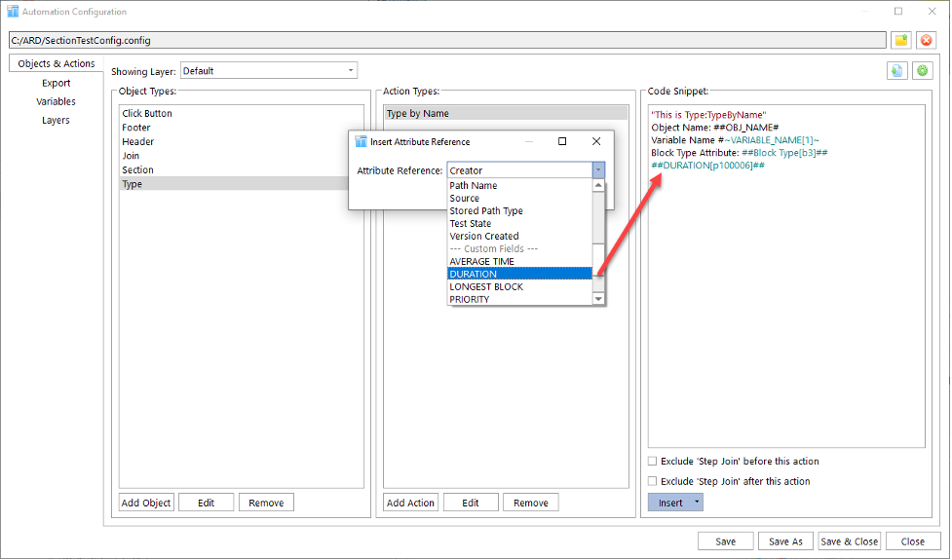Select LONGEST BLOCK from attribute list

486,286
